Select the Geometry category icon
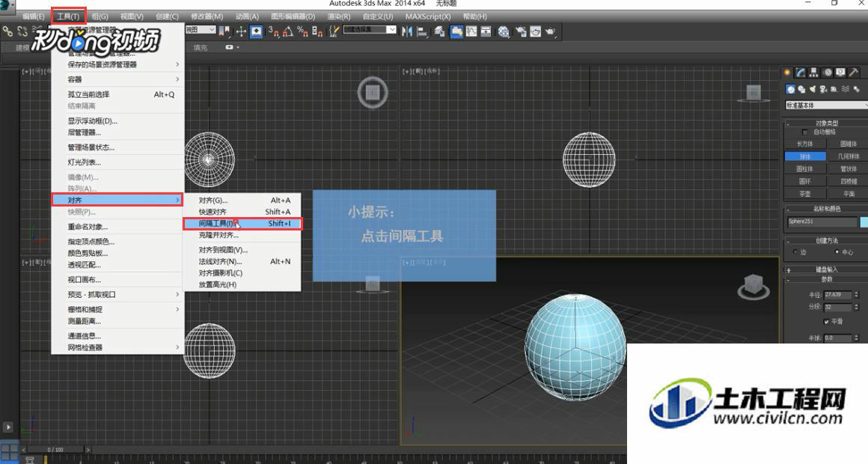Viewport: 868px width, 464px height. 790,89
